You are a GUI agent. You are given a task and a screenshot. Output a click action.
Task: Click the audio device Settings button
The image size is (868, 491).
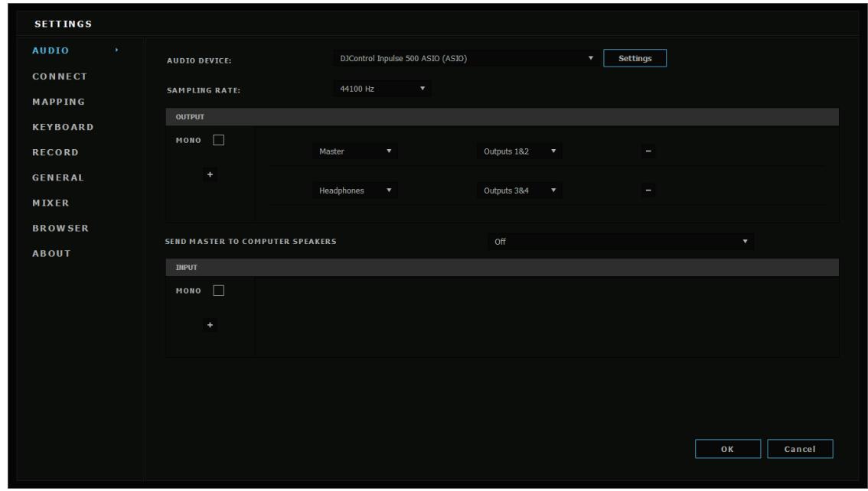pos(635,58)
